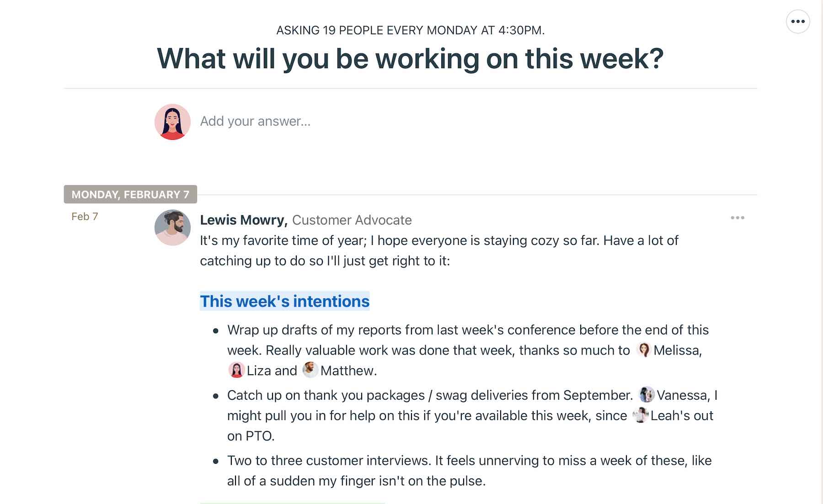Image resolution: width=823 pixels, height=504 pixels.
Task: Select the highlighted 'This week's intentions' heading
Action: point(284,302)
